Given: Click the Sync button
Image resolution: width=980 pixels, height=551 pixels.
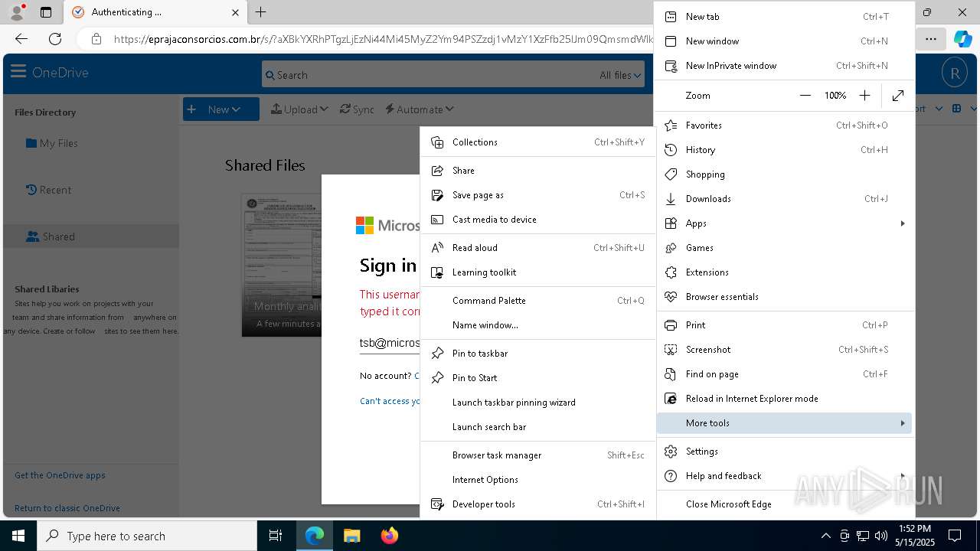Looking at the screenshot, I should 357,109.
